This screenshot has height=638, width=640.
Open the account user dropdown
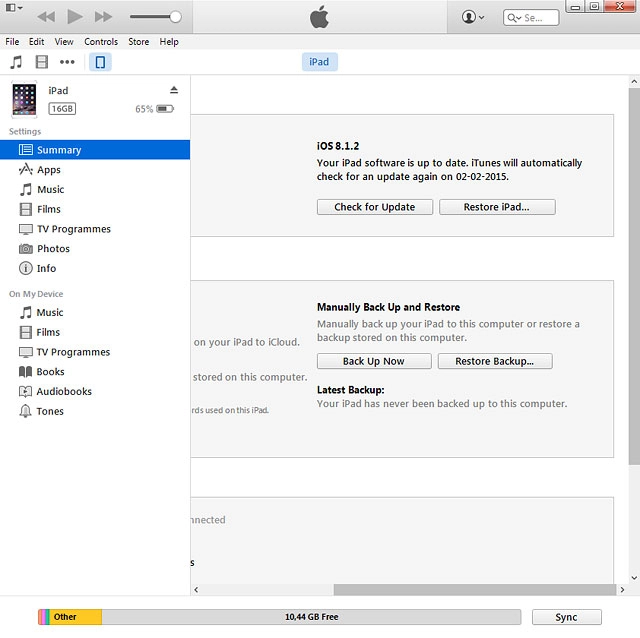pos(473,17)
